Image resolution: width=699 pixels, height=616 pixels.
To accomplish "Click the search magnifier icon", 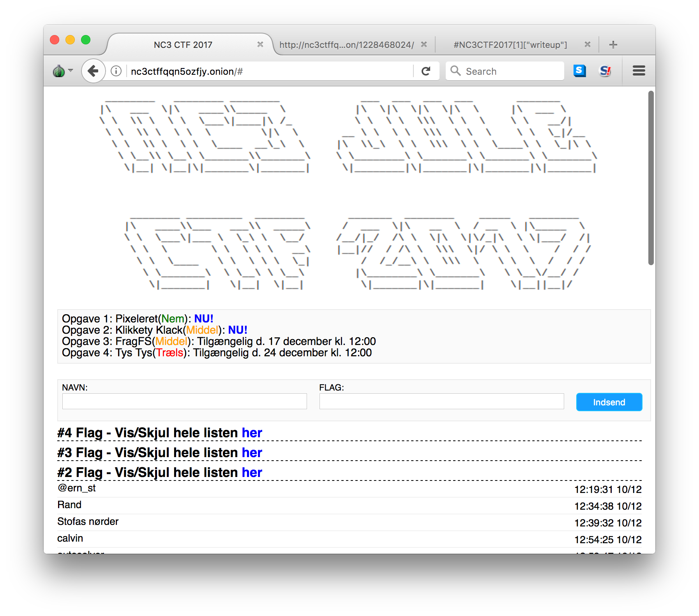I will (x=455, y=70).
